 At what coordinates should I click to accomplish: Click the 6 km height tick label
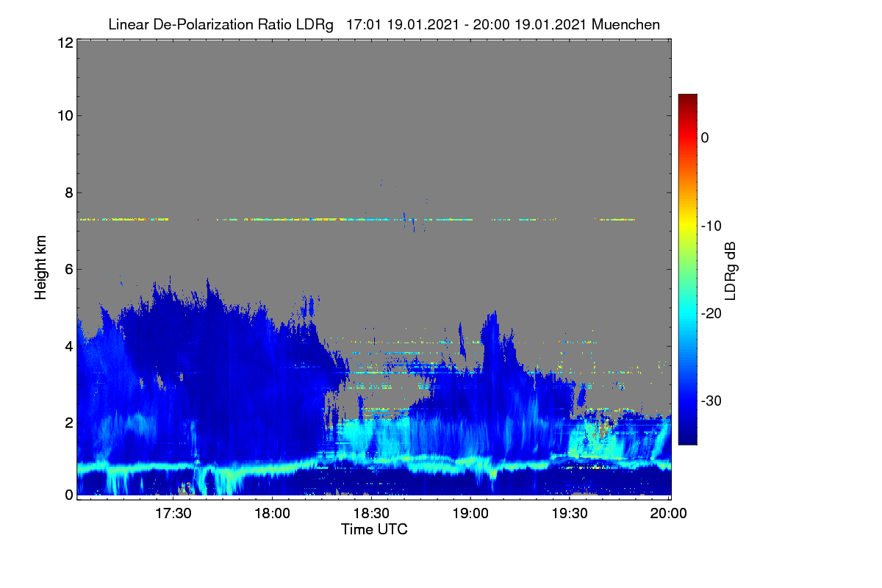pos(68,269)
